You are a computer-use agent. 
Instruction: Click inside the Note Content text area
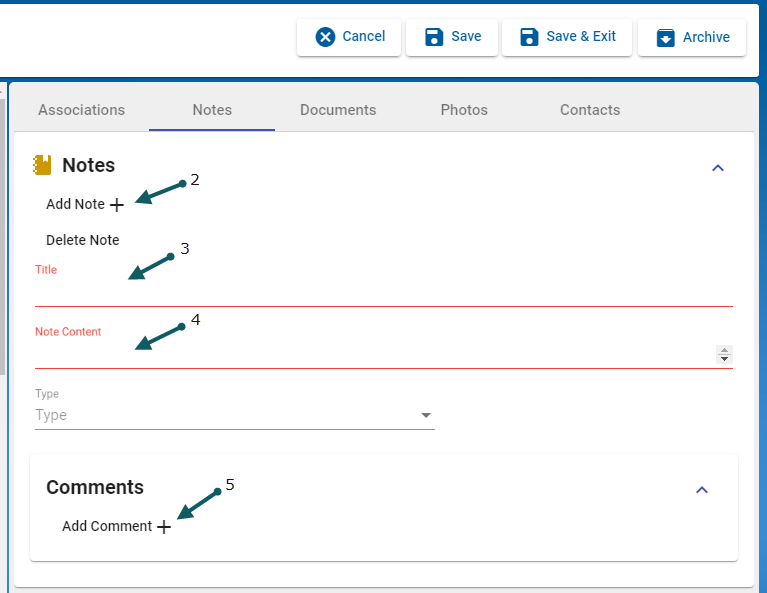coord(370,354)
